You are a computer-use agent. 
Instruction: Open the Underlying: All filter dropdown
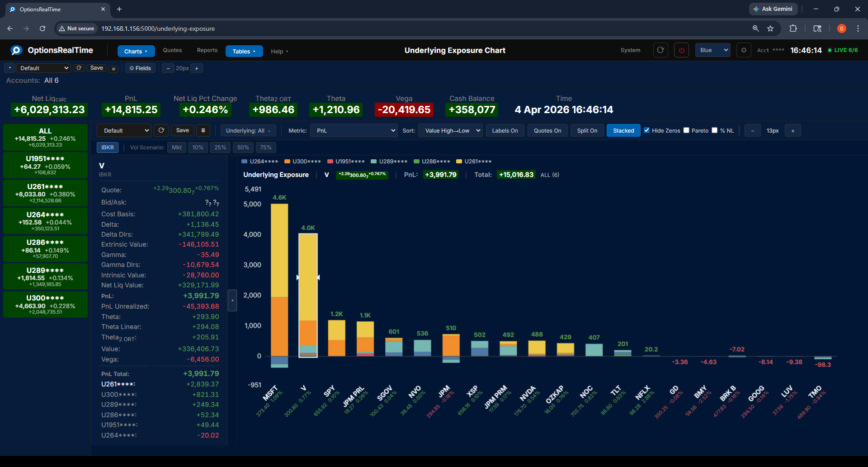248,131
